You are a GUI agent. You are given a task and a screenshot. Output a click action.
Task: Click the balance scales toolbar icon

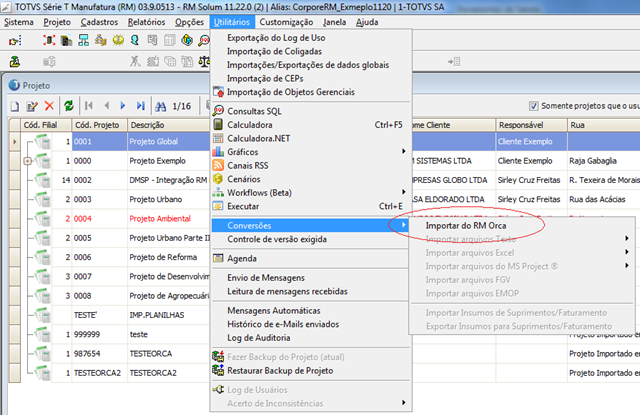[204, 62]
